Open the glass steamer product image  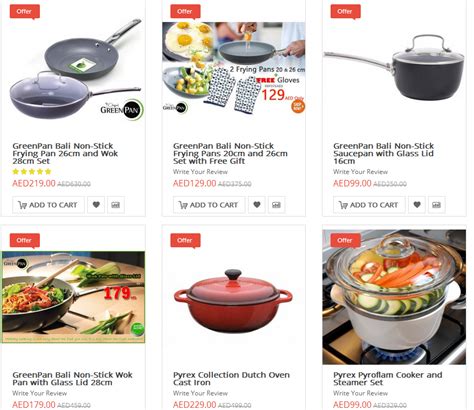point(394,297)
